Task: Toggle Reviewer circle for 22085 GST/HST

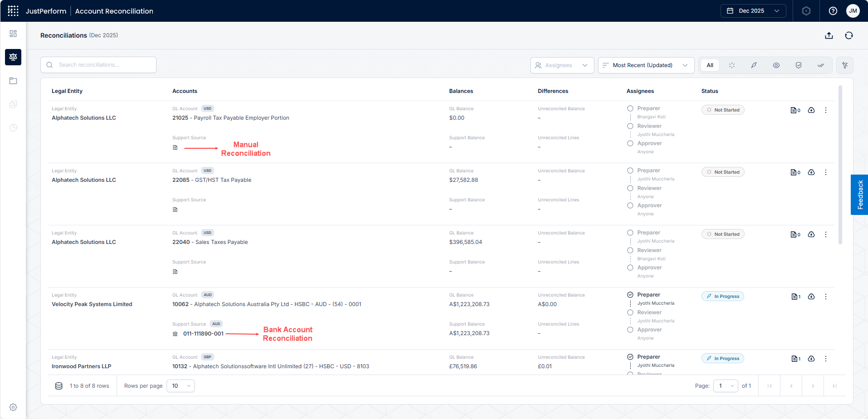Action: 630,188
